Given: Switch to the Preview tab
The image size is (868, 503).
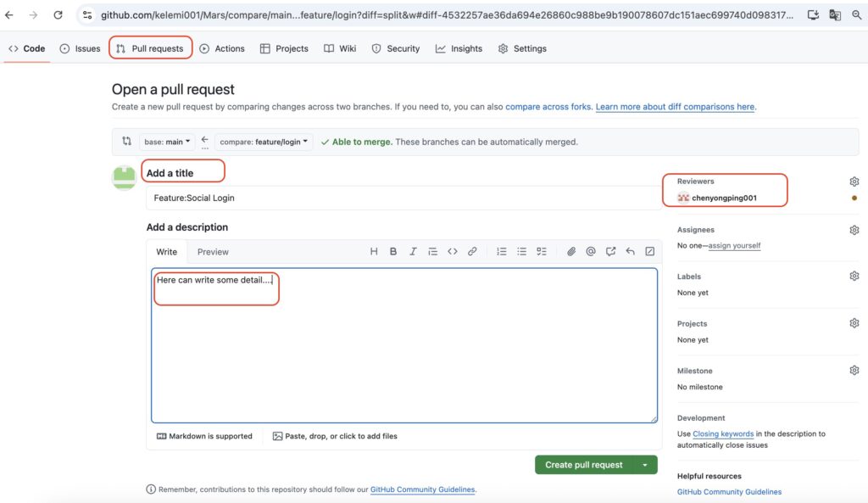Looking at the screenshot, I should [213, 252].
